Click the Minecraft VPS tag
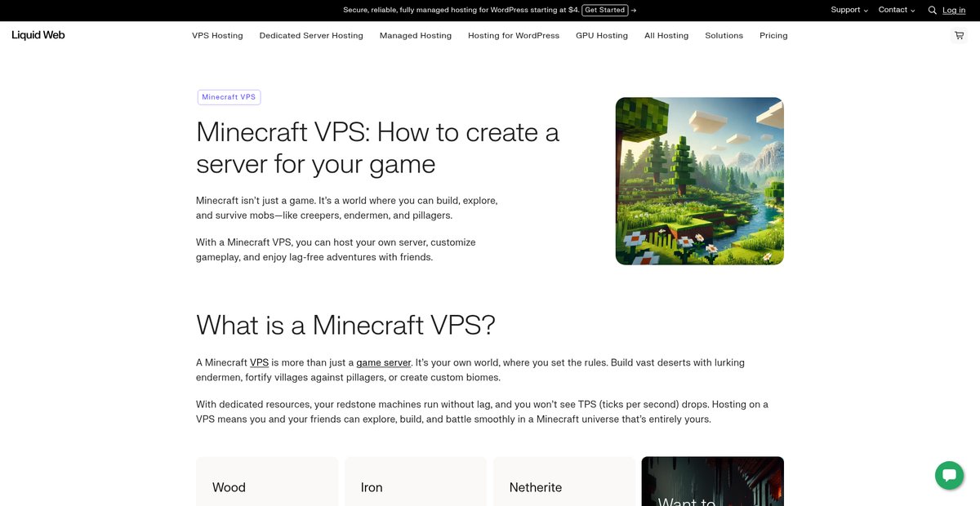 coord(229,97)
